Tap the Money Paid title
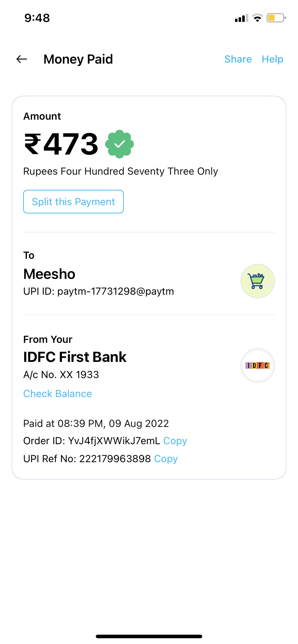The height and width of the screenshot is (644, 298). click(78, 59)
